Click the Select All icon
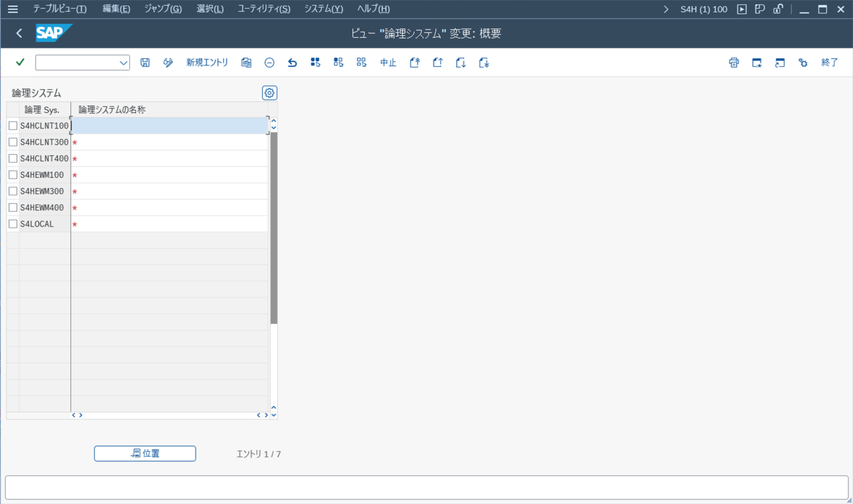This screenshot has height=504, width=853. [x=315, y=63]
